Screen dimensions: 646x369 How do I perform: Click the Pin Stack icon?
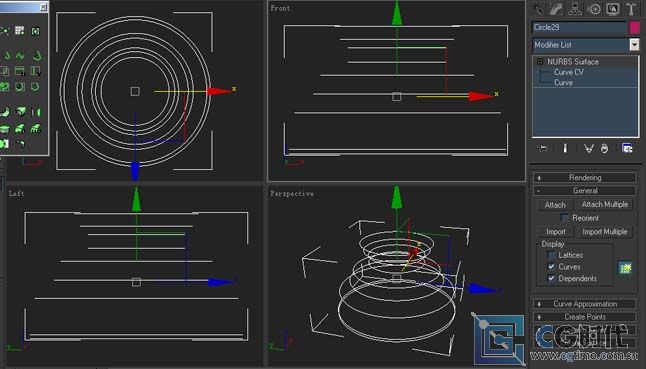[543, 148]
